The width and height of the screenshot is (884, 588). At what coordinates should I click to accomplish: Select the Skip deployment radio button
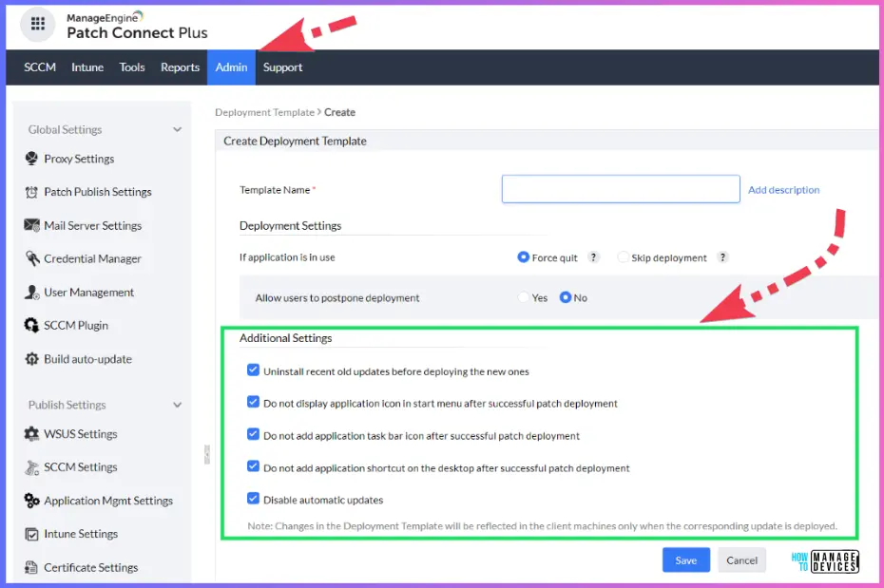pos(623,256)
